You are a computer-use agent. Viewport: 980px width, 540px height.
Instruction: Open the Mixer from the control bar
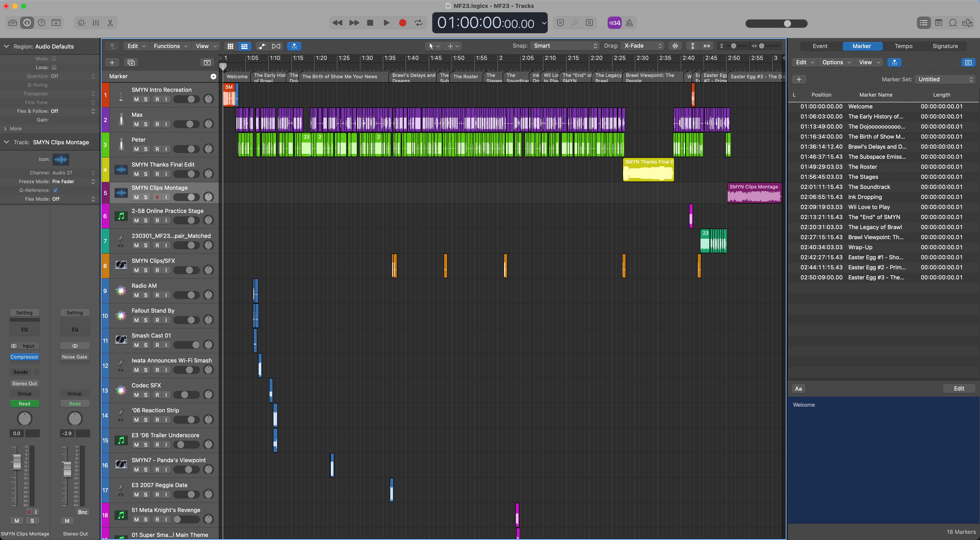tap(96, 23)
